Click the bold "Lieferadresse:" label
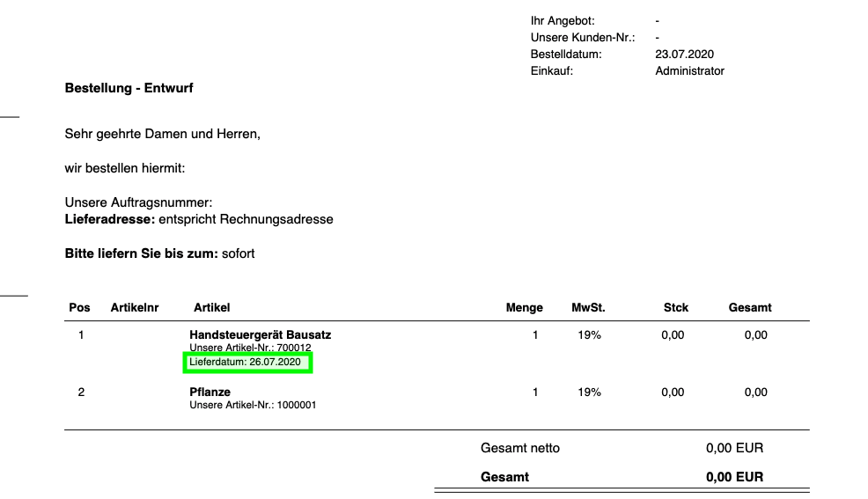 (x=110, y=219)
